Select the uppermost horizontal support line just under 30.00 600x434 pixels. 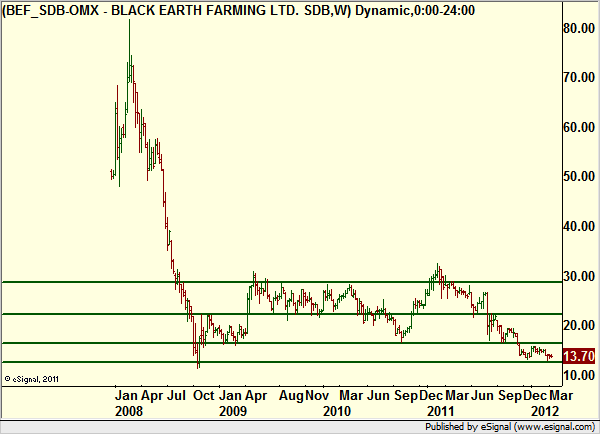coord(282,282)
